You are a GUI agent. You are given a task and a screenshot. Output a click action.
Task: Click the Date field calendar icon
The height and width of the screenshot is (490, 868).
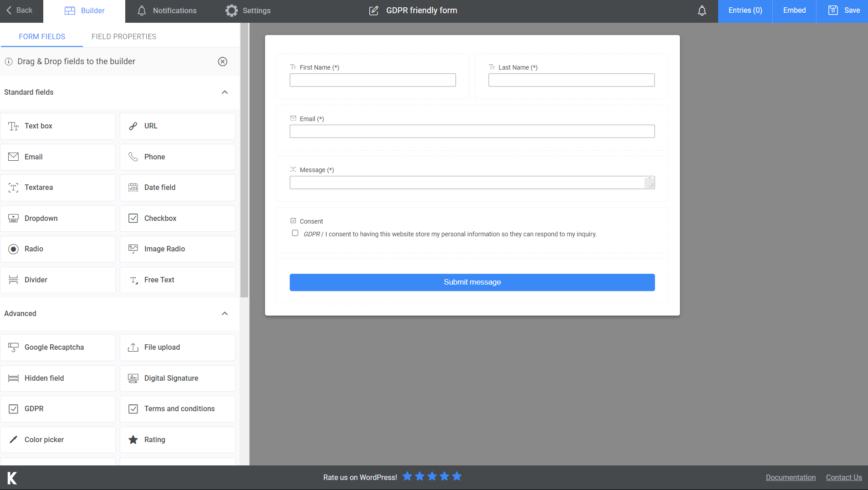pos(133,187)
